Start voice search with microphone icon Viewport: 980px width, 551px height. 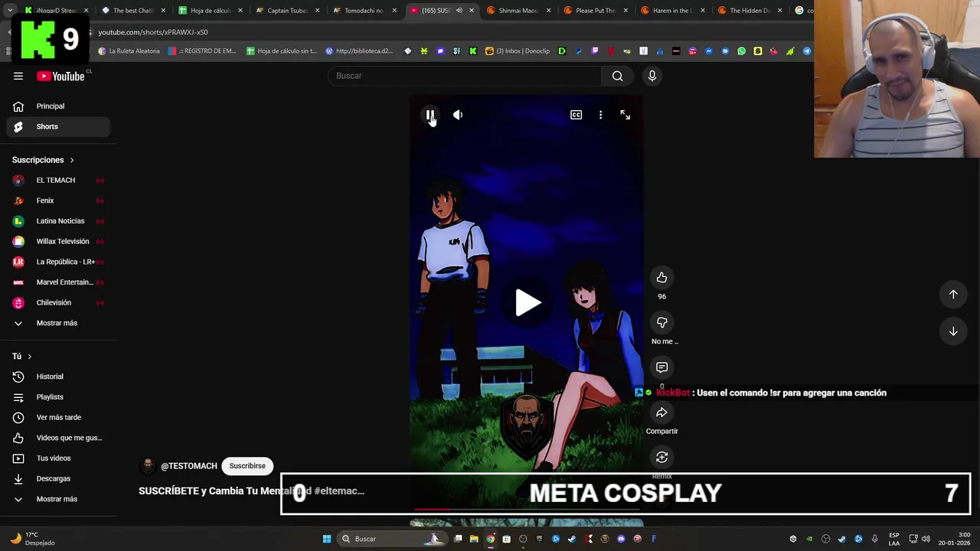tap(652, 76)
